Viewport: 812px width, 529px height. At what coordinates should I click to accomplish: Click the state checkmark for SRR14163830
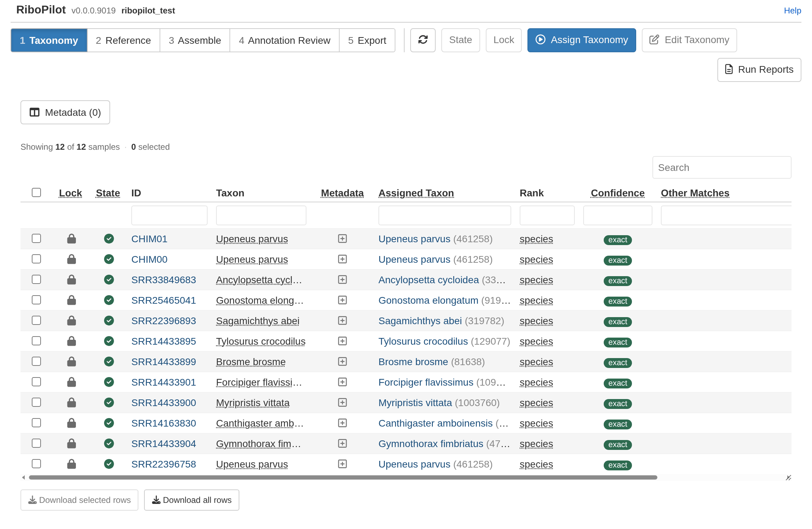click(x=109, y=423)
